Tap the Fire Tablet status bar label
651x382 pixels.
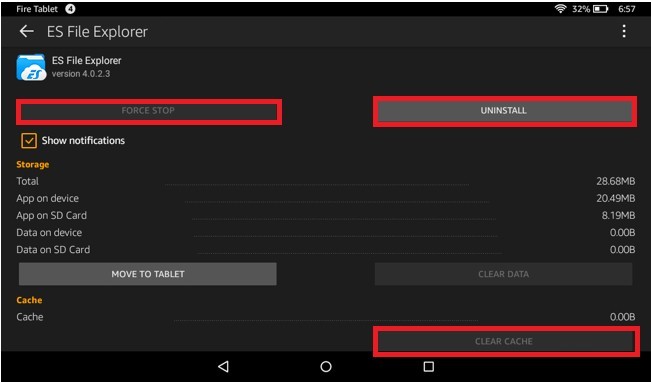tap(37, 9)
